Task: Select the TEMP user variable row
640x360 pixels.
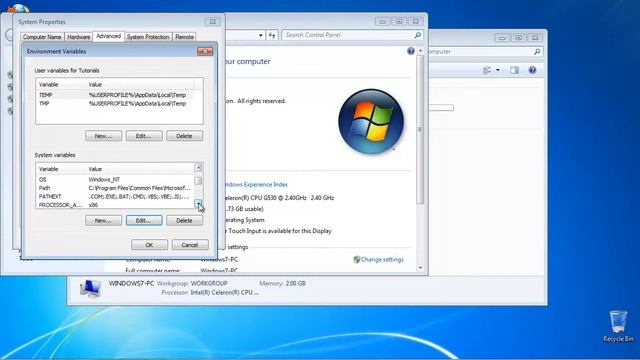Action: tap(115, 95)
